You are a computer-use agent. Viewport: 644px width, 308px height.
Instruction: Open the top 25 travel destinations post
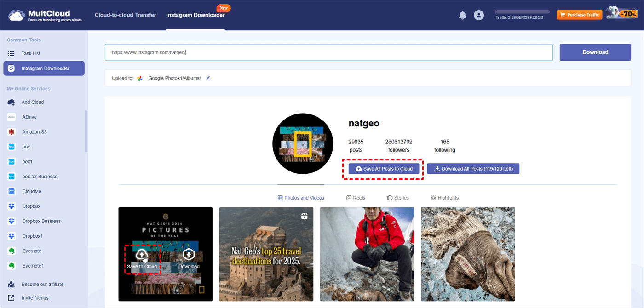click(x=266, y=254)
